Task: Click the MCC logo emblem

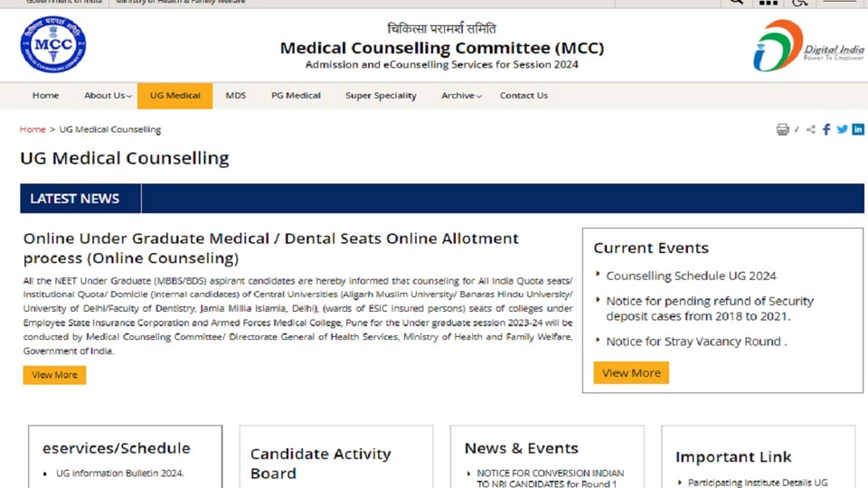Action: pyautogui.click(x=53, y=44)
